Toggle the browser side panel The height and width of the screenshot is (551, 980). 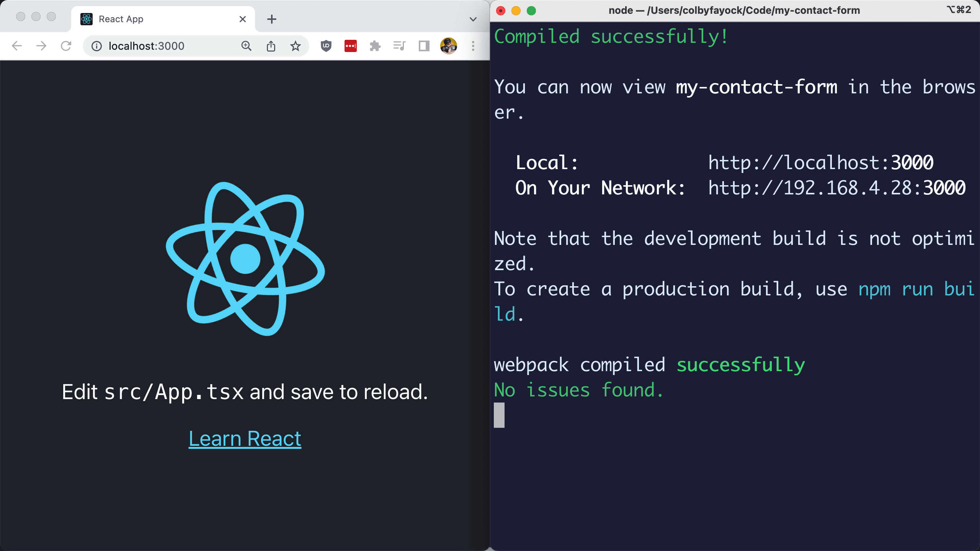click(x=424, y=46)
